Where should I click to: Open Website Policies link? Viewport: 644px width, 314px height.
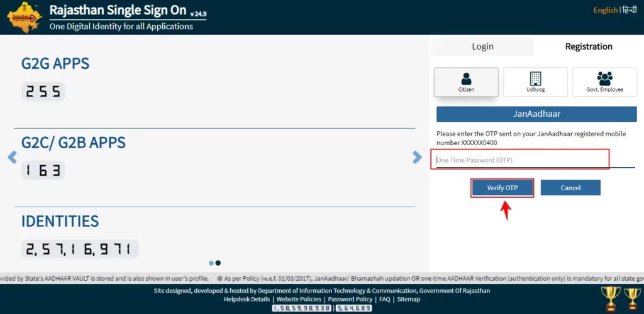click(299, 300)
